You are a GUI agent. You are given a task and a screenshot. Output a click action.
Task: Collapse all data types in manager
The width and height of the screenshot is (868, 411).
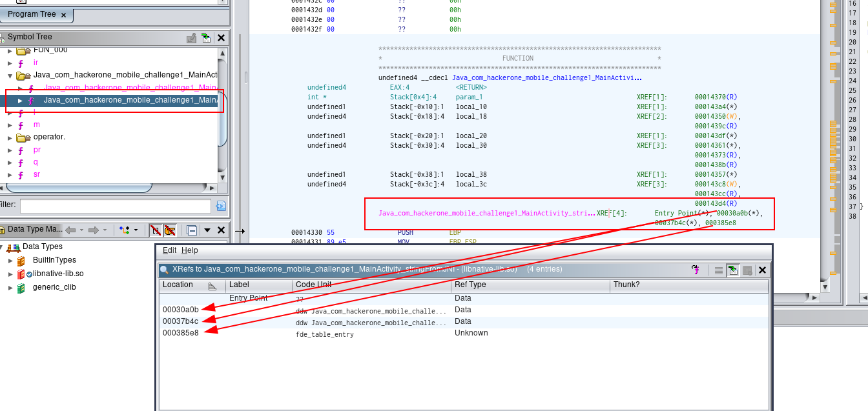[x=192, y=230]
